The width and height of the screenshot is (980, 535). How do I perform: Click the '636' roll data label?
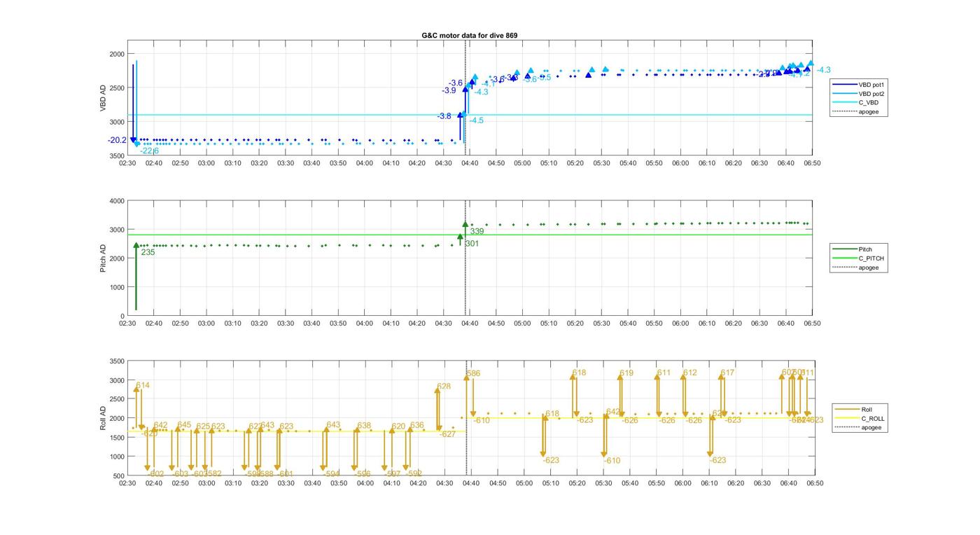pos(416,425)
